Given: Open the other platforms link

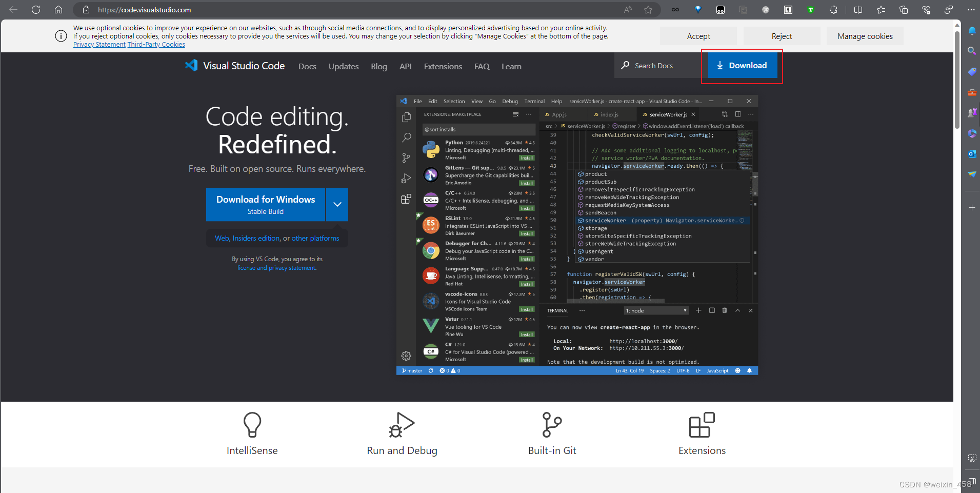Looking at the screenshot, I should click(315, 239).
